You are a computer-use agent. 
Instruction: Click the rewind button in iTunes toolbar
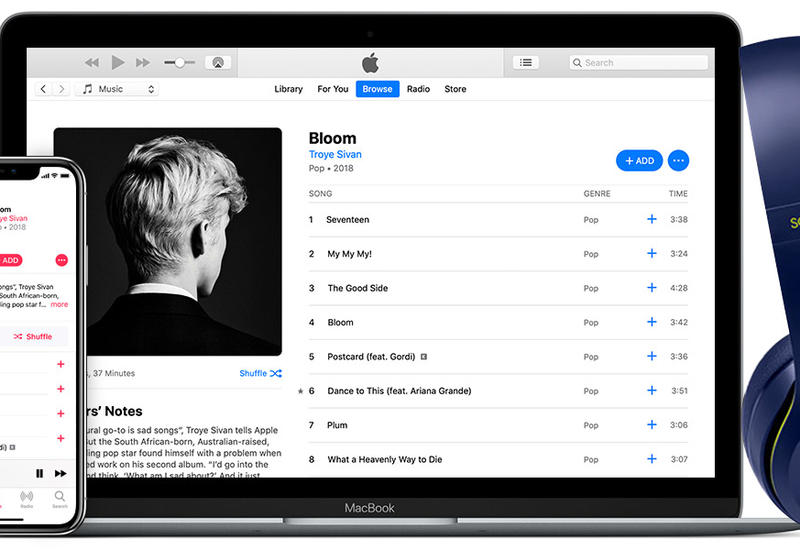(92, 63)
